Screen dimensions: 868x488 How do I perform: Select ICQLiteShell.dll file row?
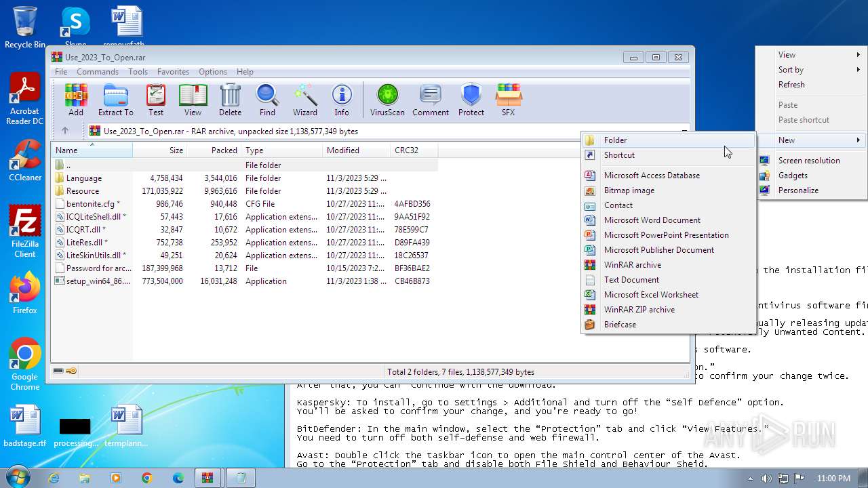click(244, 217)
